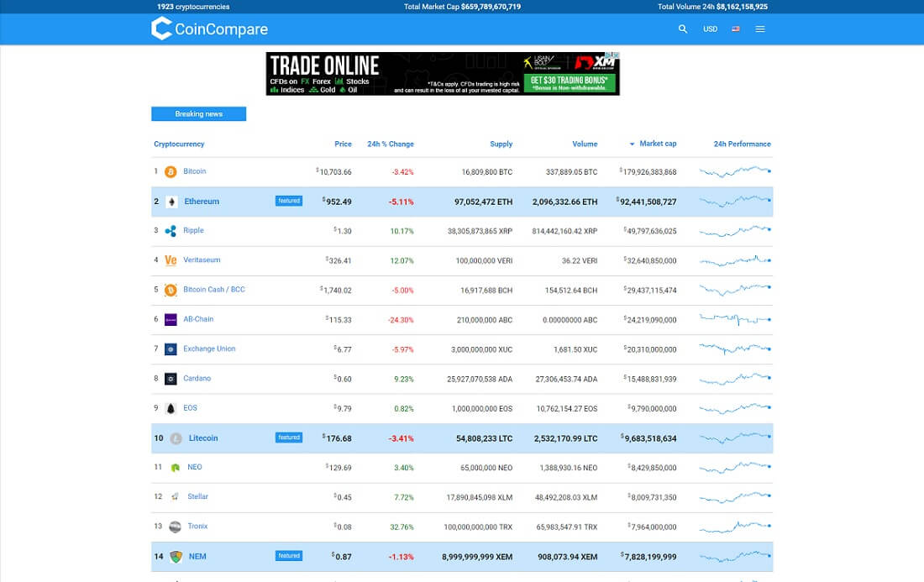Open the EOS link
Viewport: 924px width, 582px height.
click(190, 407)
